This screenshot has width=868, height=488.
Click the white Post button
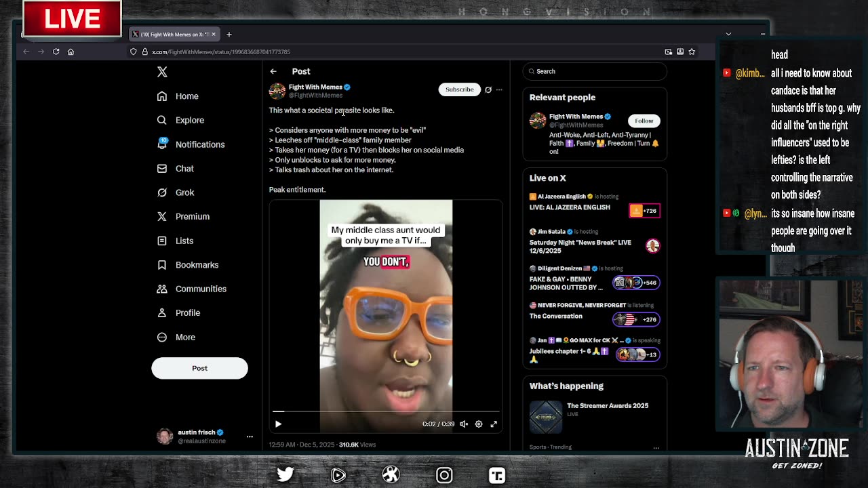tap(199, 368)
